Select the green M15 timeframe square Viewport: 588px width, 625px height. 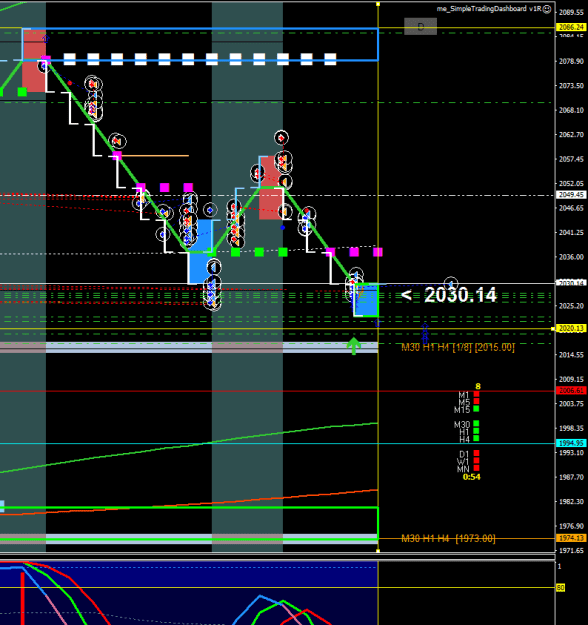[x=476, y=409]
